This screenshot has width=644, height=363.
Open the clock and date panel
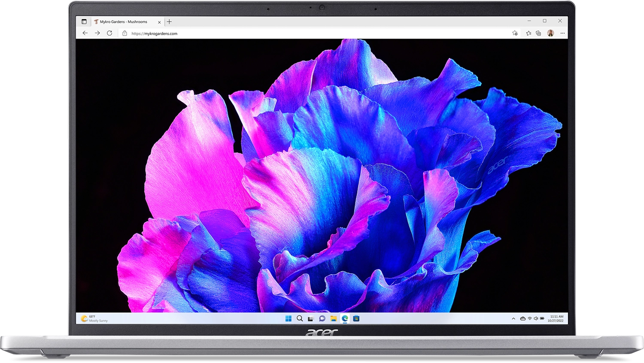[x=556, y=318]
